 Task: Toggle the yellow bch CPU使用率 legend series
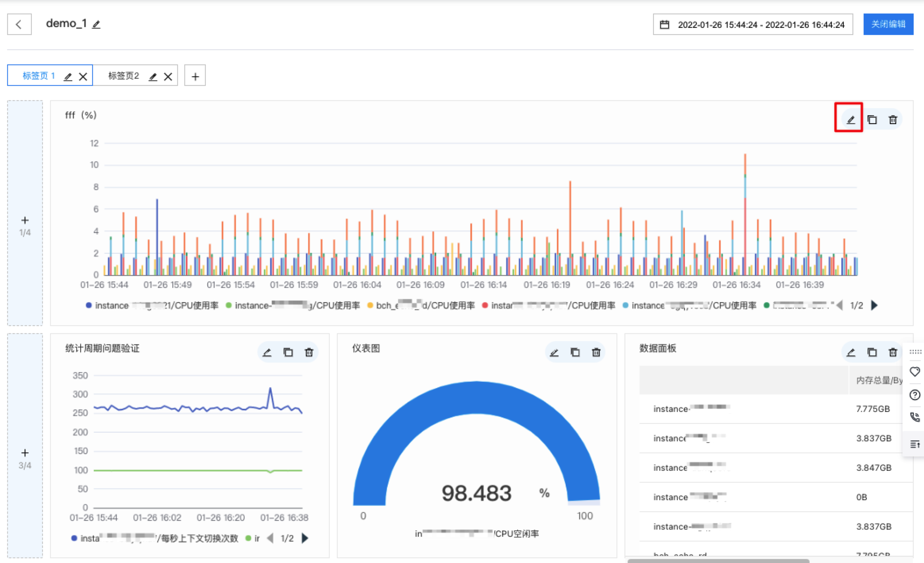click(x=421, y=305)
